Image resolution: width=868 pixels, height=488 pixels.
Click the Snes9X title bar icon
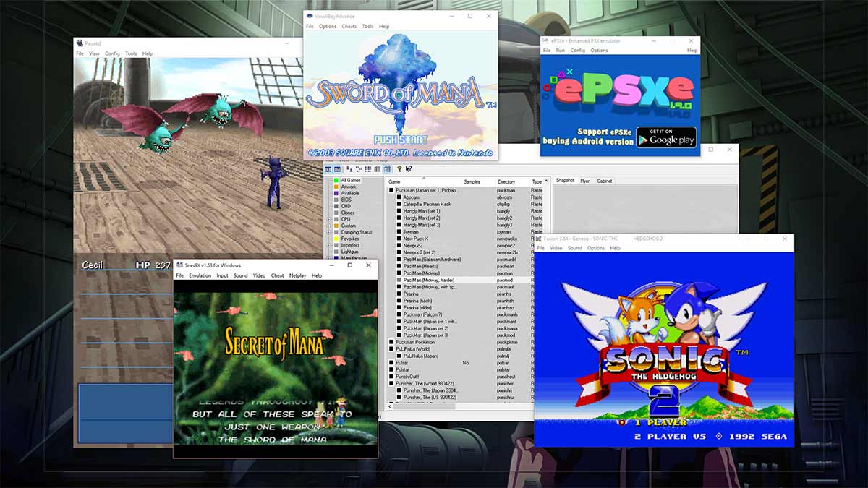[181, 265]
